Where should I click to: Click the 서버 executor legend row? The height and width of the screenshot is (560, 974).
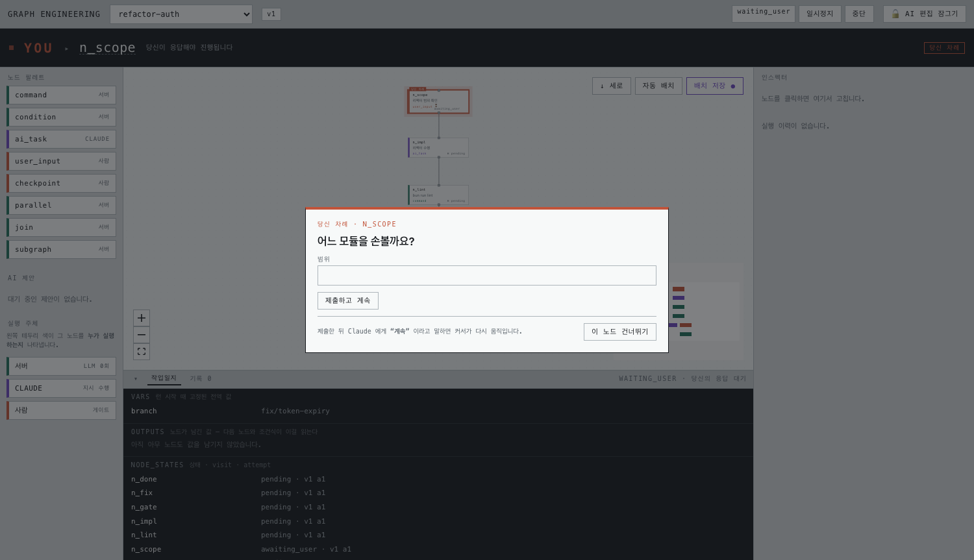62,366
